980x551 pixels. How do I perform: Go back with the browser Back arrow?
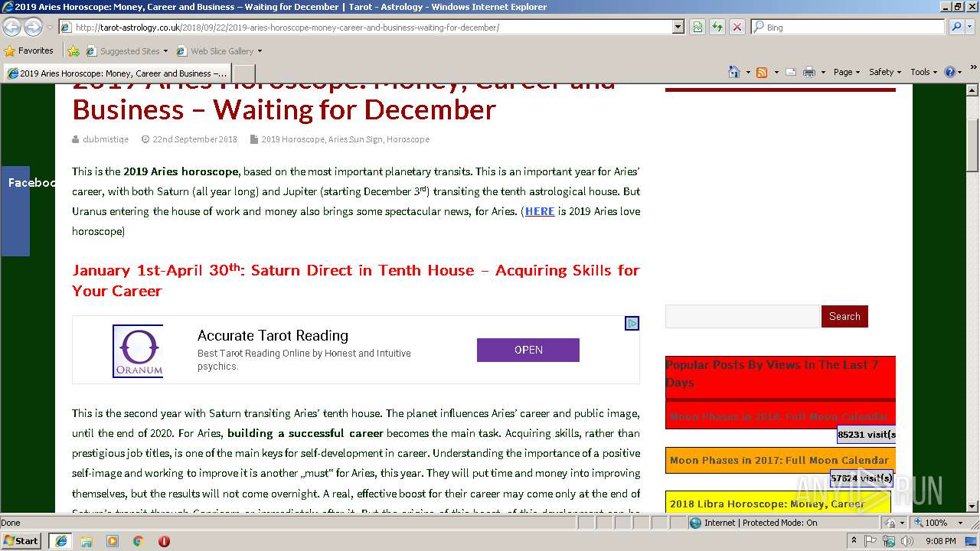12,27
